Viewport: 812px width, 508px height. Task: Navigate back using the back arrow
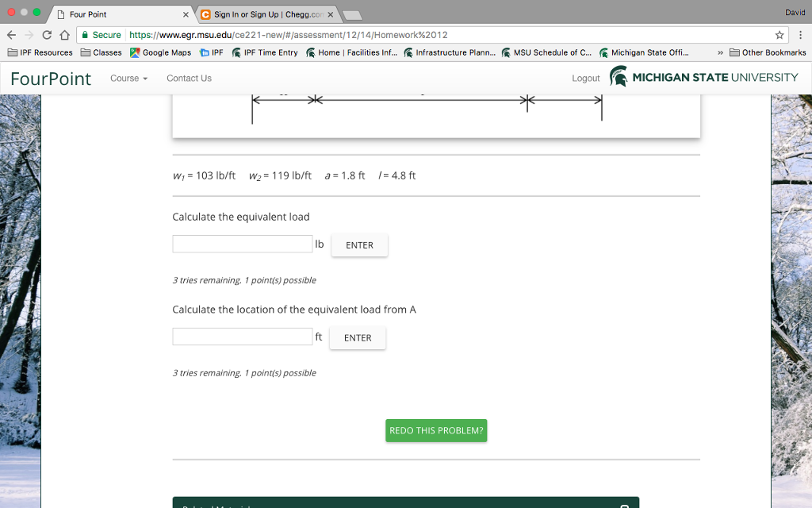12,35
